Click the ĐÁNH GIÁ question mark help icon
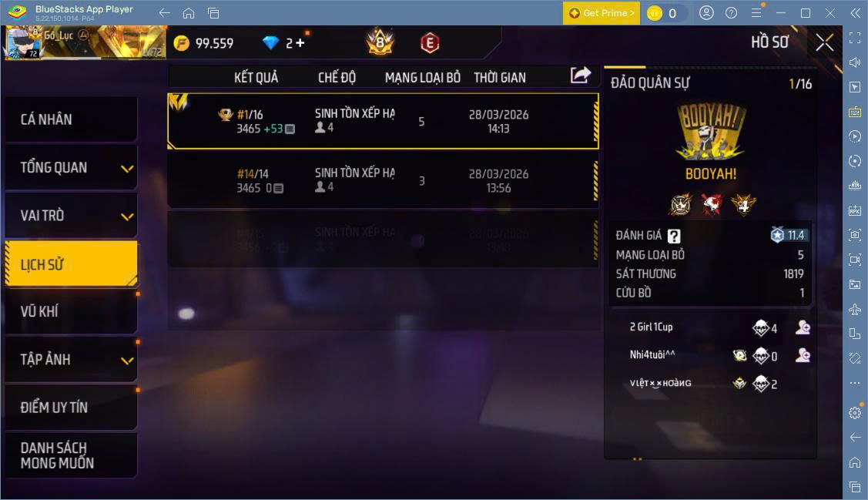 [x=674, y=236]
